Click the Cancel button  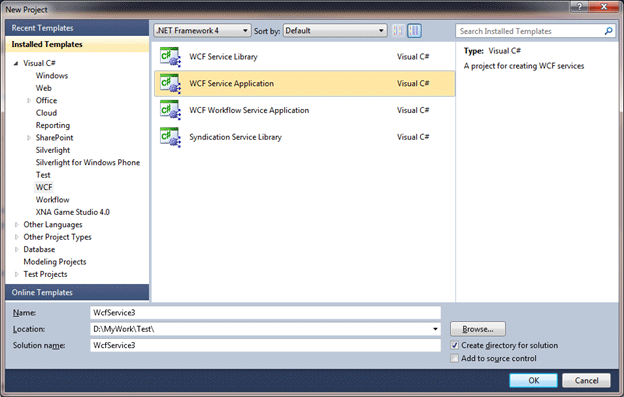(x=586, y=380)
